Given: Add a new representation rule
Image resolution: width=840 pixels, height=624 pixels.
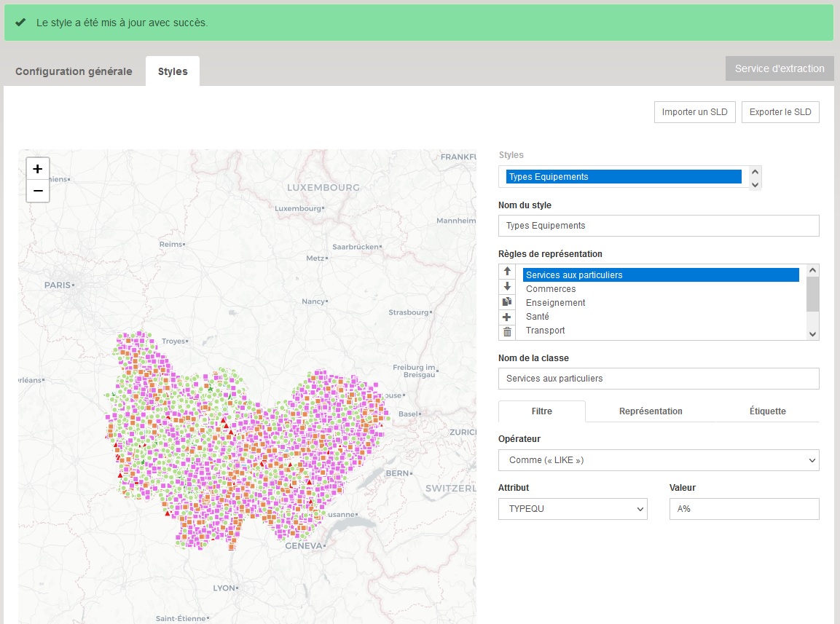Looking at the screenshot, I should coord(507,317).
